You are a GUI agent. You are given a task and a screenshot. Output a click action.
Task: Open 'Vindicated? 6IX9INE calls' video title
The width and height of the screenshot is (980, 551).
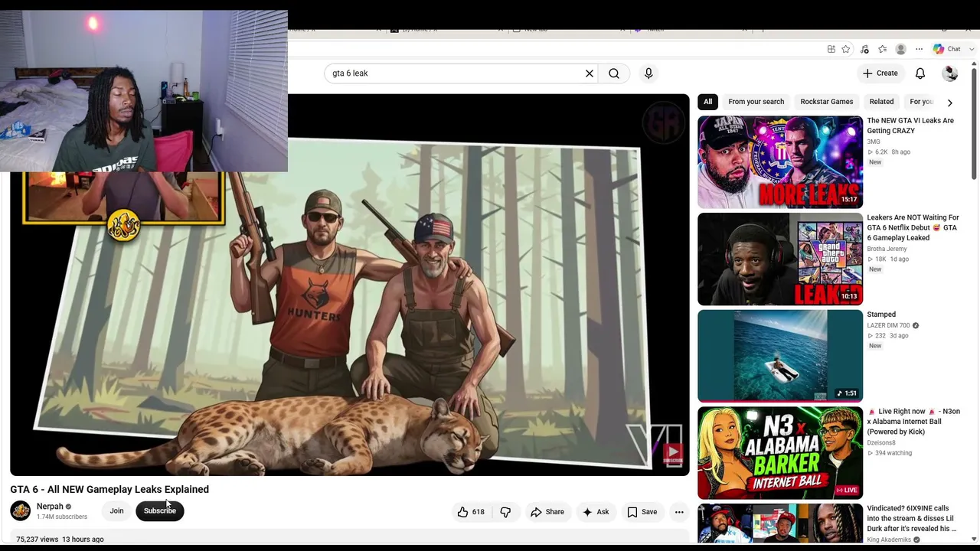[x=912, y=518]
